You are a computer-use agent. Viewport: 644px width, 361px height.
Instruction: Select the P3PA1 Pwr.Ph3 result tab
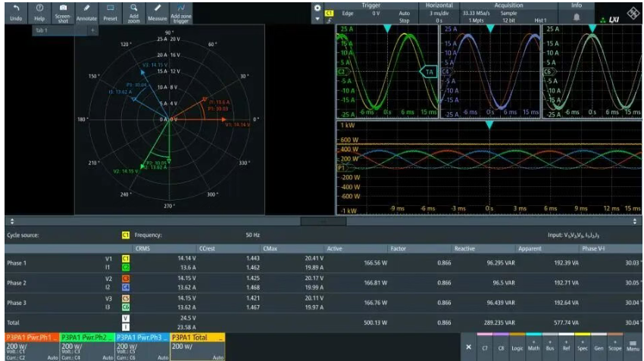point(142,347)
